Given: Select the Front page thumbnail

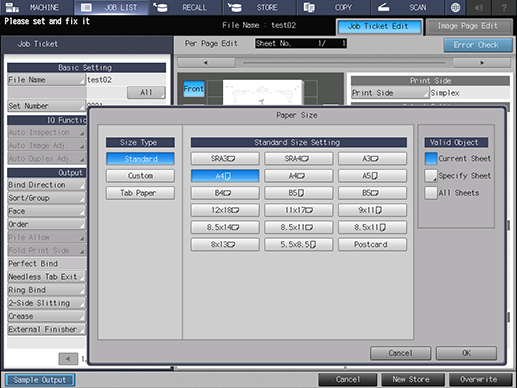Looking at the screenshot, I should [x=194, y=89].
